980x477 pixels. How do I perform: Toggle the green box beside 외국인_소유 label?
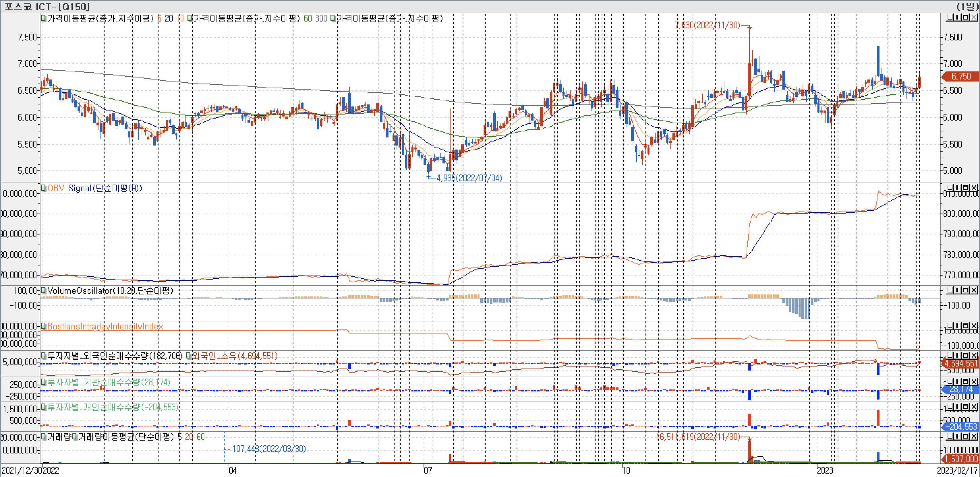188,356
